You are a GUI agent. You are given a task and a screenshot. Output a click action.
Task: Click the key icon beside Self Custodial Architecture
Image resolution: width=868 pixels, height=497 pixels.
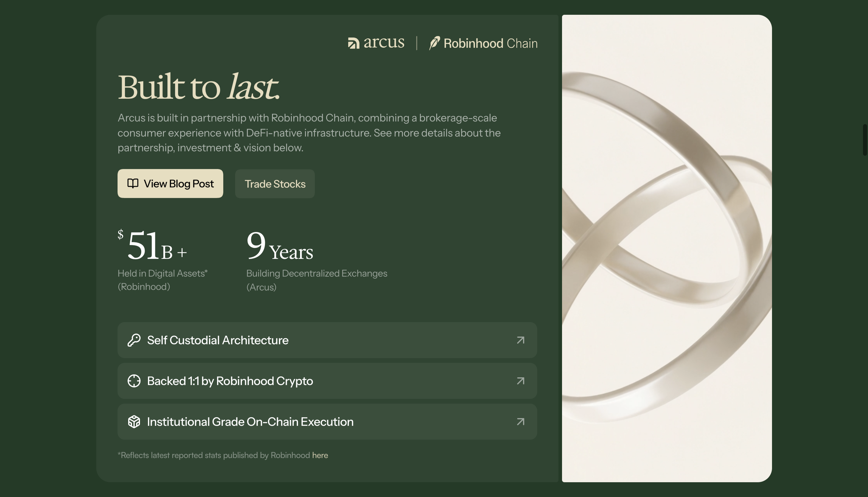pyautogui.click(x=134, y=340)
